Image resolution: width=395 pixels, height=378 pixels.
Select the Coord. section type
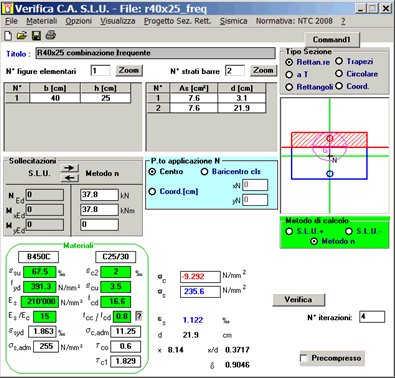pos(339,86)
